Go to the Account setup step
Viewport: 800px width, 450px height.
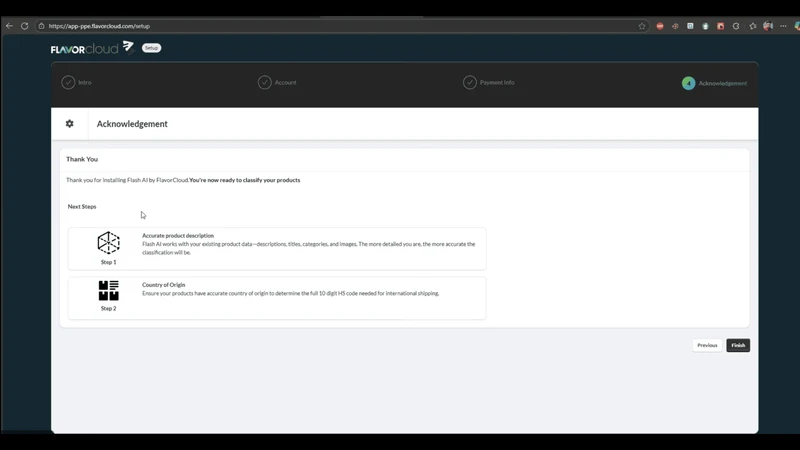click(277, 82)
